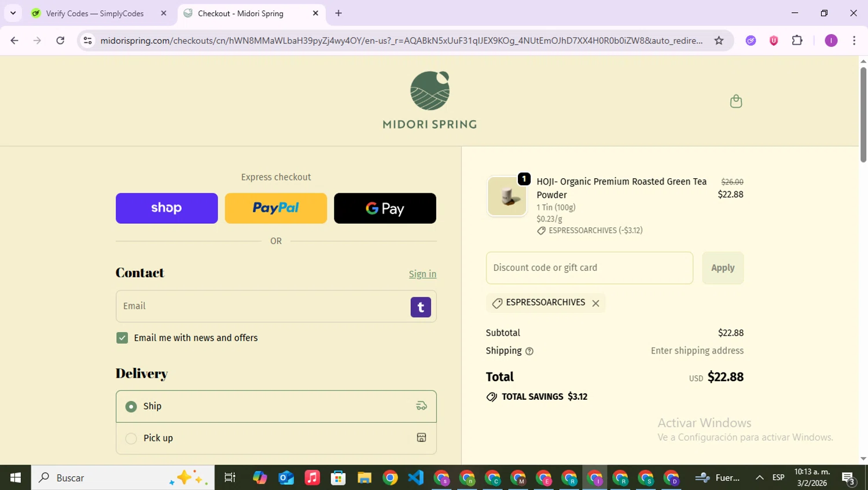The width and height of the screenshot is (868, 490).
Task: Open the red shield extension icon
Action: [x=774, y=40]
